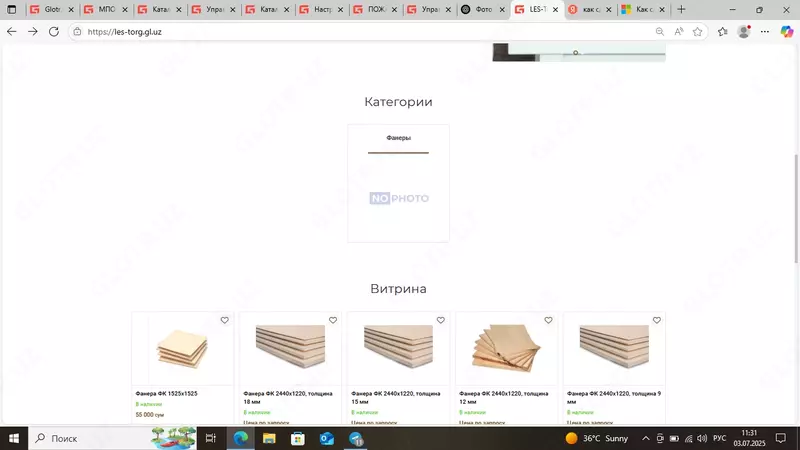
Task: Switch the РУС keyboard language
Action: point(719,438)
